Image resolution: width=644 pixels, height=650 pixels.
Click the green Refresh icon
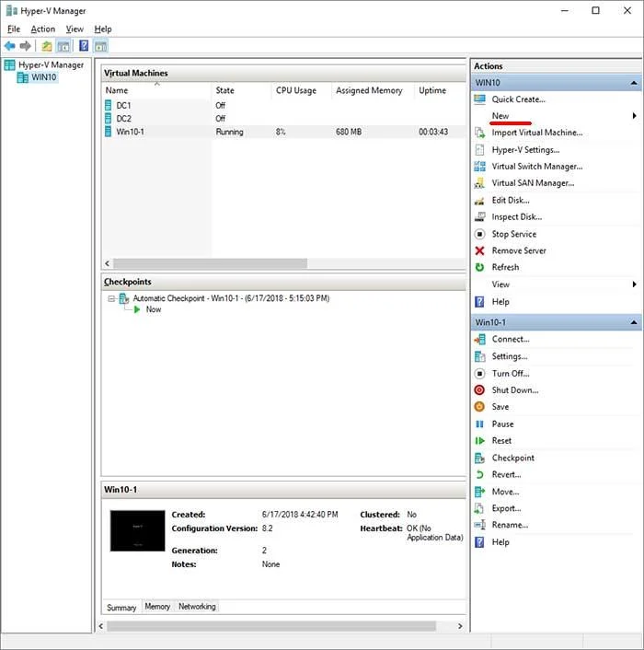479,267
